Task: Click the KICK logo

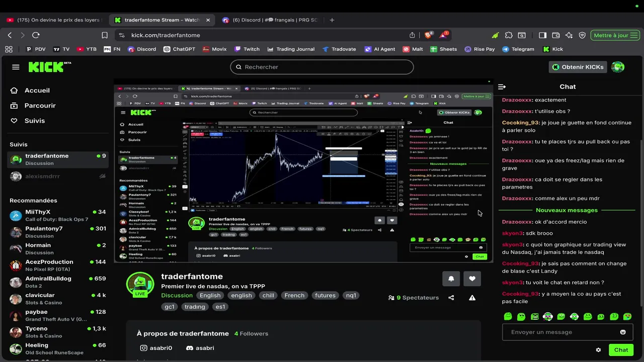Action: point(49,67)
